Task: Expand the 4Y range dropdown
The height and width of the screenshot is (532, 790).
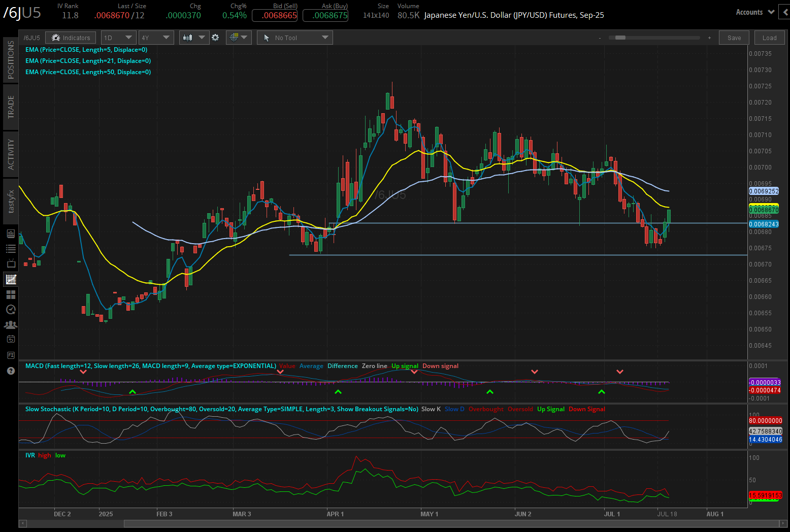Action: tap(156, 37)
